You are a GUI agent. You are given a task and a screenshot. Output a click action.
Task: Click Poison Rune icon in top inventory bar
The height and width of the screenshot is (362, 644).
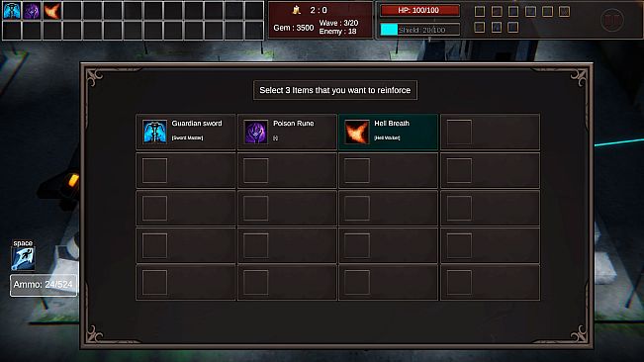pyautogui.click(x=32, y=10)
